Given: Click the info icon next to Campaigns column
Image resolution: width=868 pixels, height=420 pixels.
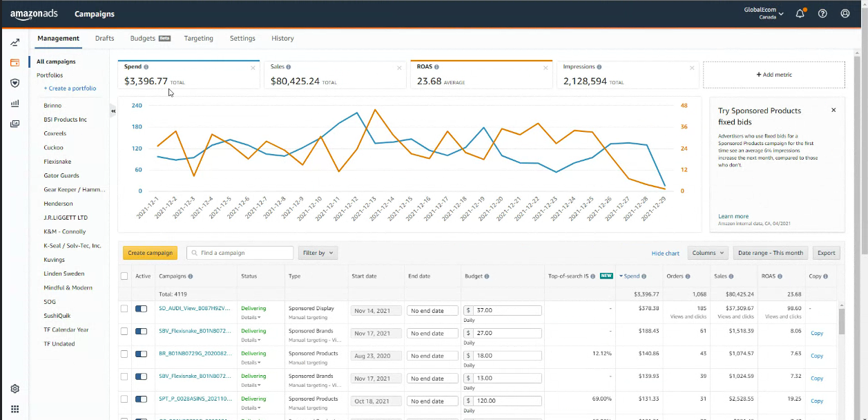Looking at the screenshot, I should [191, 276].
